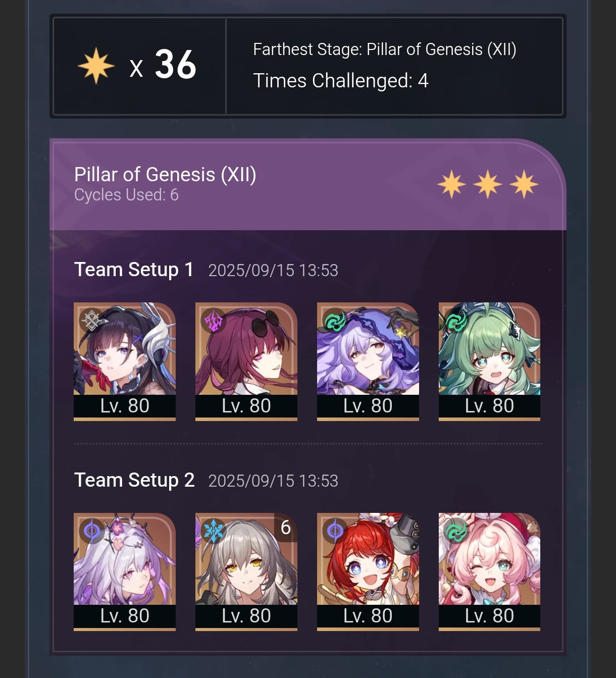Click the Wind icon on the pink-haired character

point(456,531)
